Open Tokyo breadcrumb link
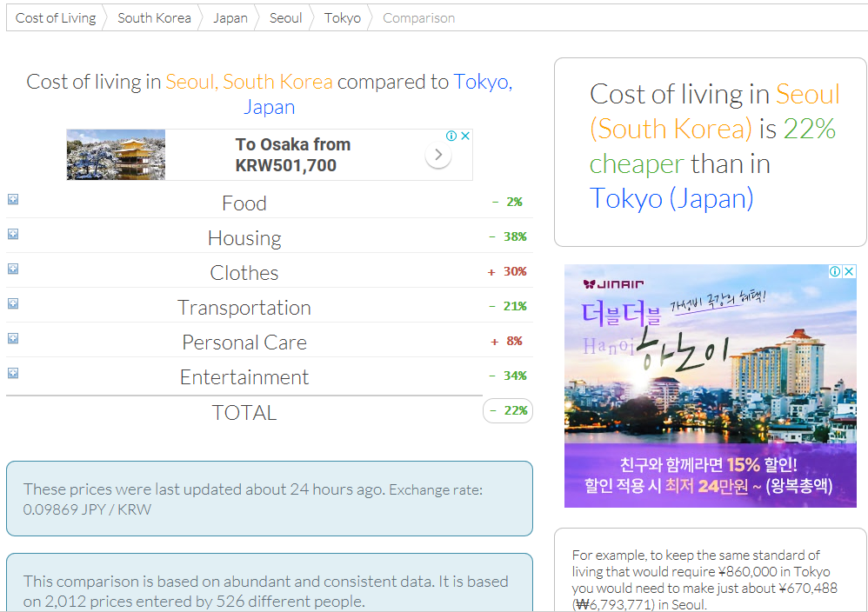Viewport: 868px width, 612px height. click(342, 17)
